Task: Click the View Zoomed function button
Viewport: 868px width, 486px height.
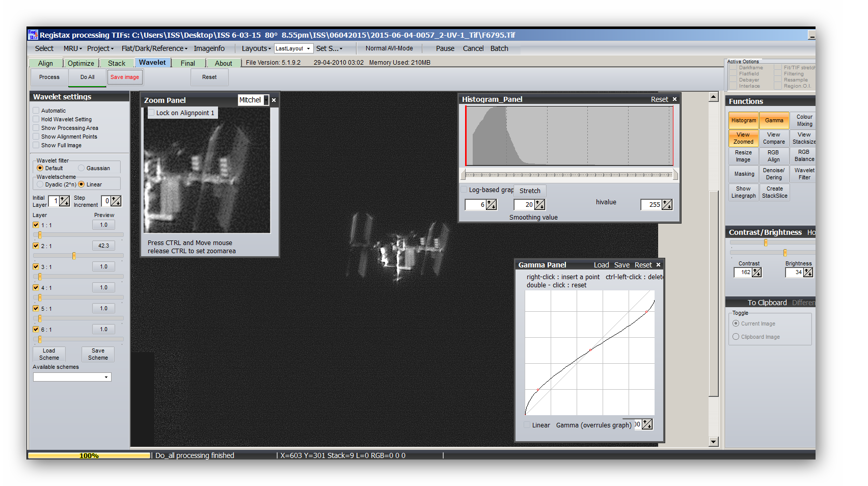Action: tap(743, 139)
